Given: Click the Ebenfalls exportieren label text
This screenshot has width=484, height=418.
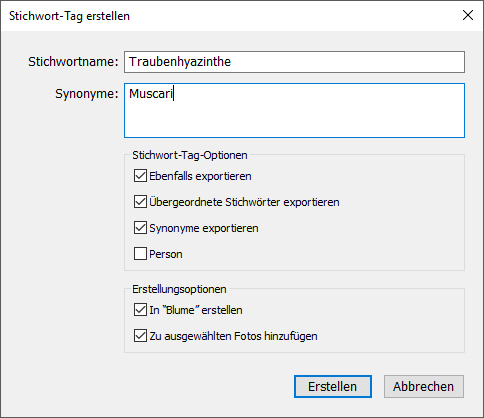Looking at the screenshot, I should click(x=200, y=176).
